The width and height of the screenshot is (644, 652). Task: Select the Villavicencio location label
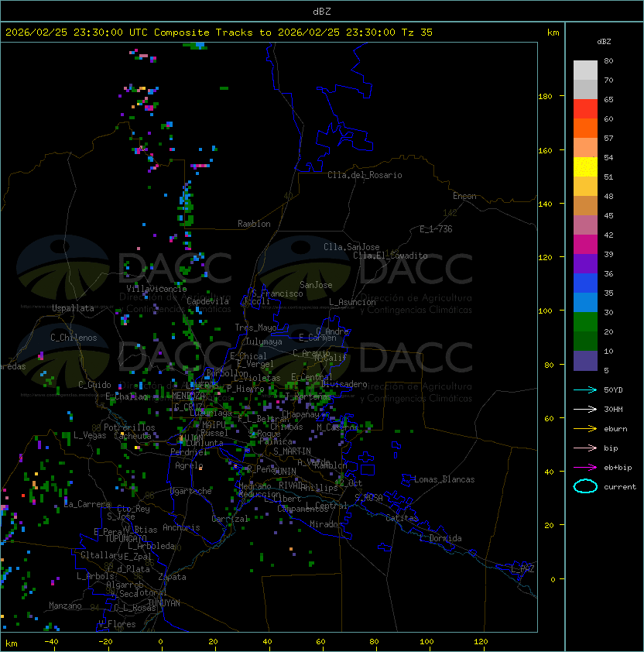click(x=156, y=289)
